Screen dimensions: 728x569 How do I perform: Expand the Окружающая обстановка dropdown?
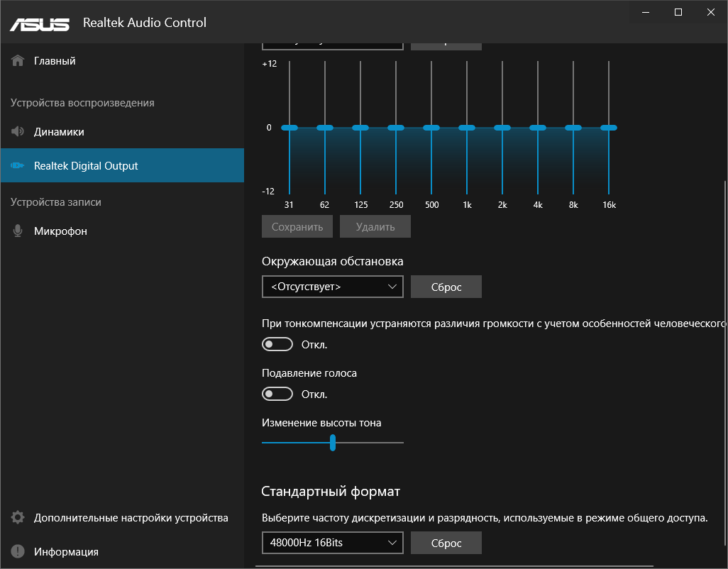[x=332, y=287]
